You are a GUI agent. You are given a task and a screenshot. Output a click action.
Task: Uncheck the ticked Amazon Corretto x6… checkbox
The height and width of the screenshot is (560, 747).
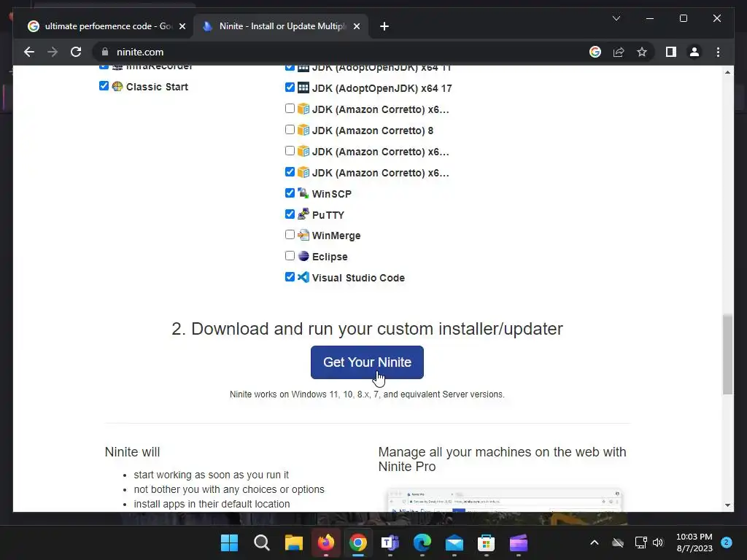pyautogui.click(x=290, y=171)
